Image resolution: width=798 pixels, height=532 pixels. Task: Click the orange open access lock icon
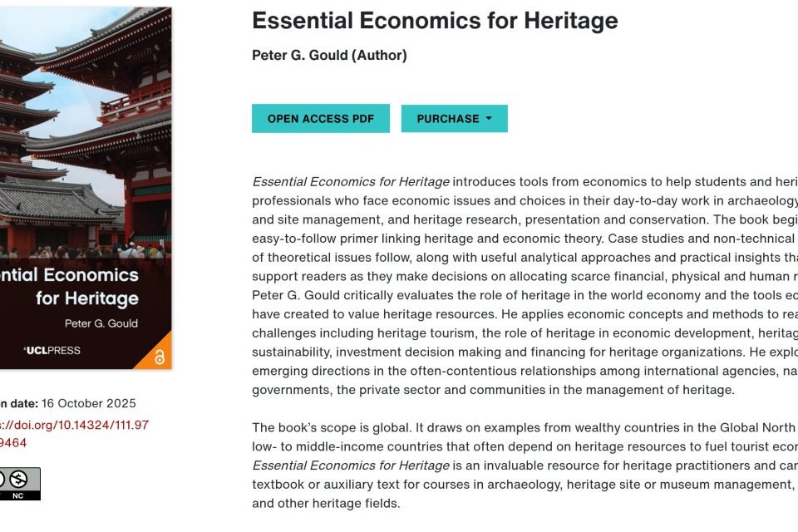tap(160, 357)
